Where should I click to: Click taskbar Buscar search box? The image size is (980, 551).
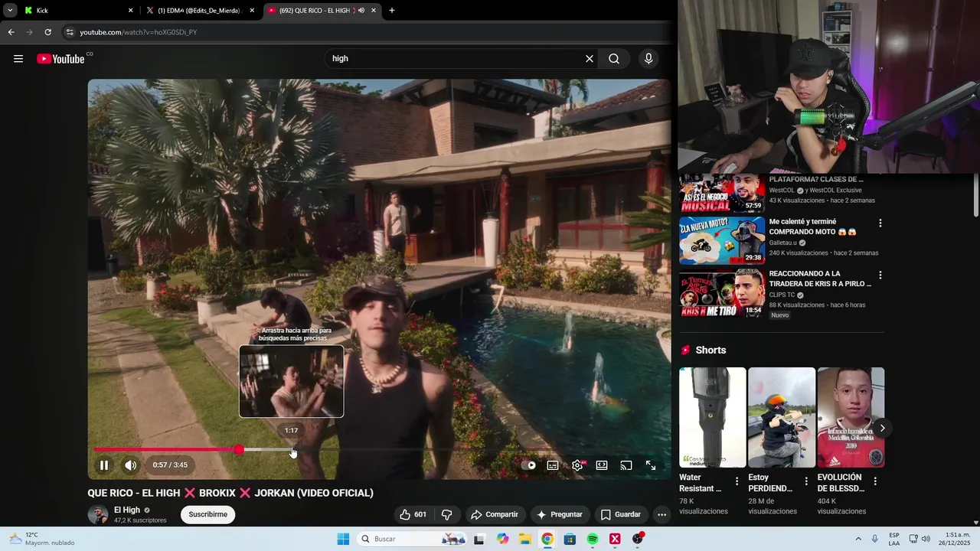point(413,539)
